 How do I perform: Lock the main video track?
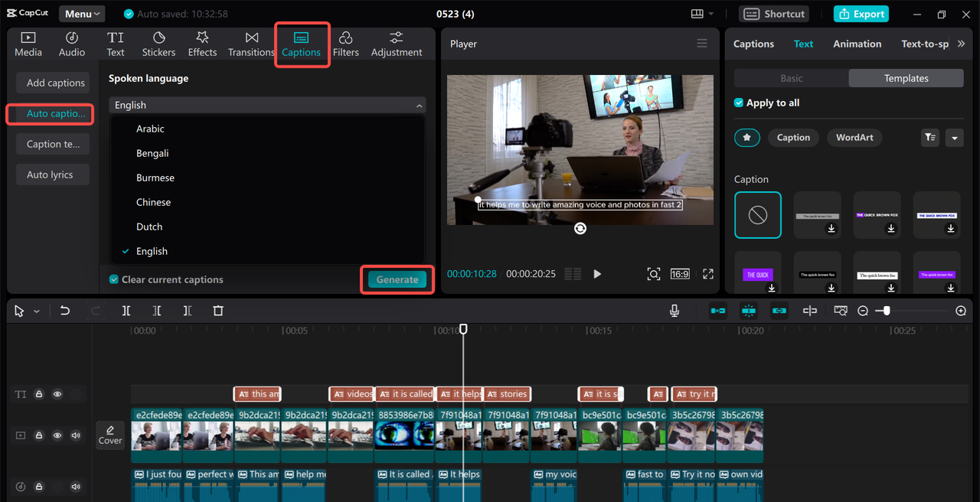39,435
